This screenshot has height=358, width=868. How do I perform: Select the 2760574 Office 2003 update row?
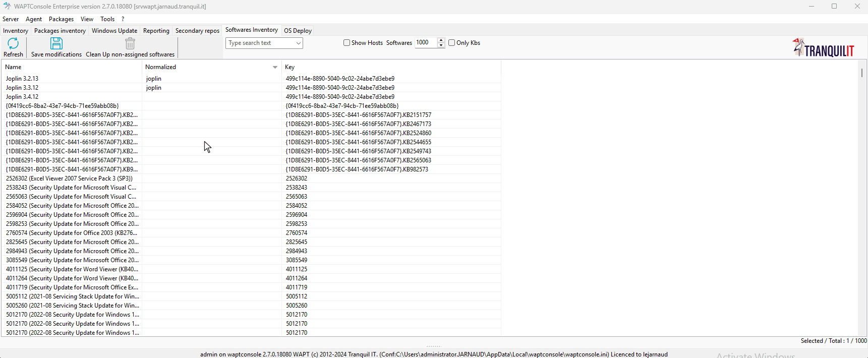[x=251, y=233]
